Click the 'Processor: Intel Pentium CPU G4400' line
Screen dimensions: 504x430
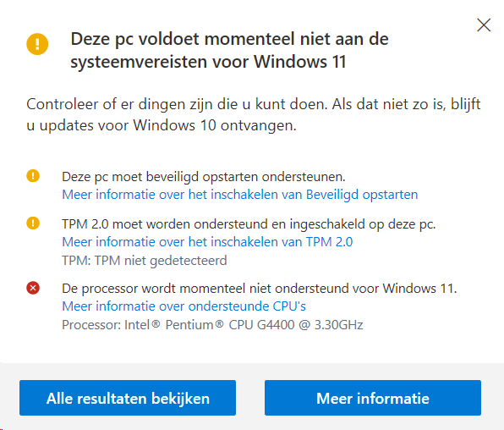click(x=212, y=325)
